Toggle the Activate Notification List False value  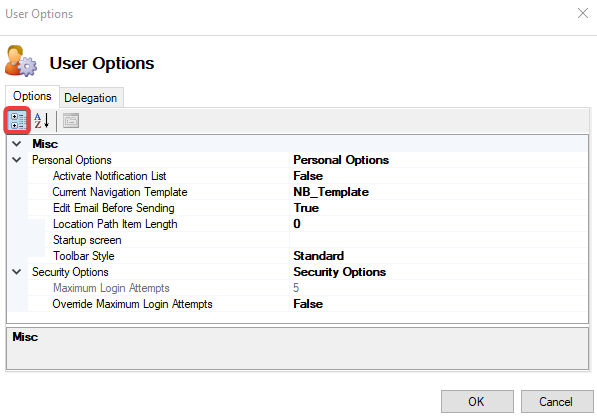click(438, 176)
